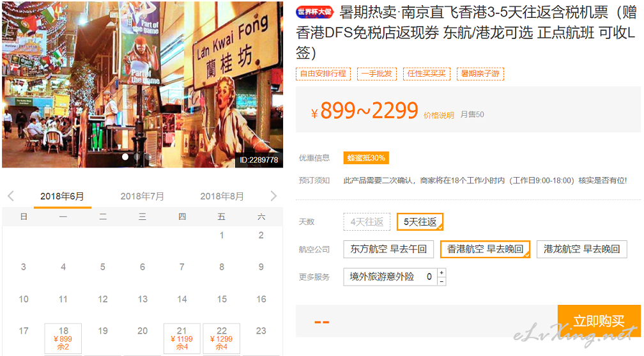
Task: Go to previous month with left arrow
Action: pos(11,196)
